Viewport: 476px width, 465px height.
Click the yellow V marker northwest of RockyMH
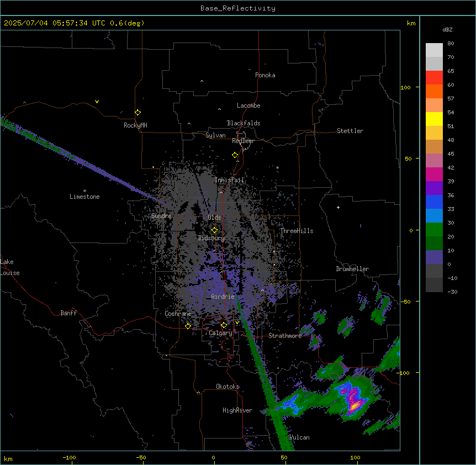97,102
